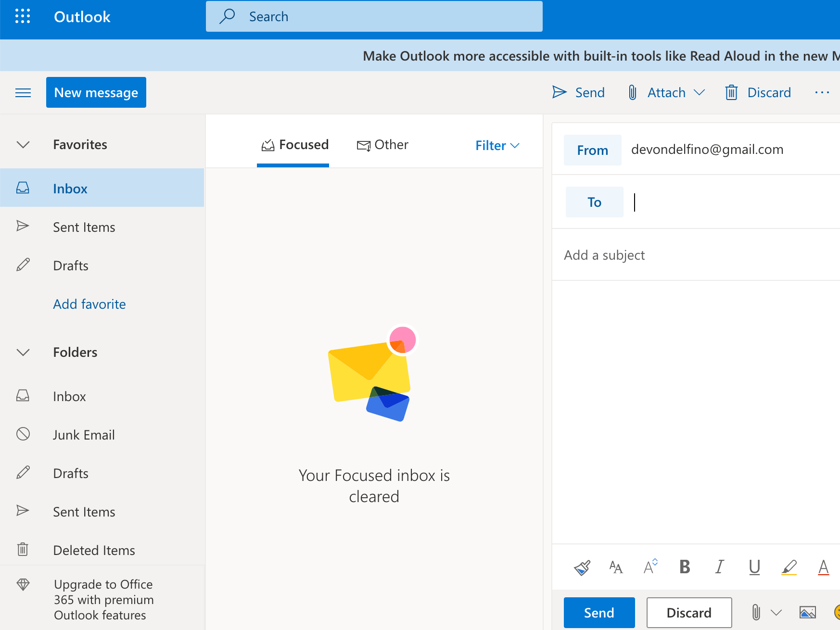Click the trash Discard icon in top toolbar
Viewport: 840px width, 630px height.
[x=731, y=92]
